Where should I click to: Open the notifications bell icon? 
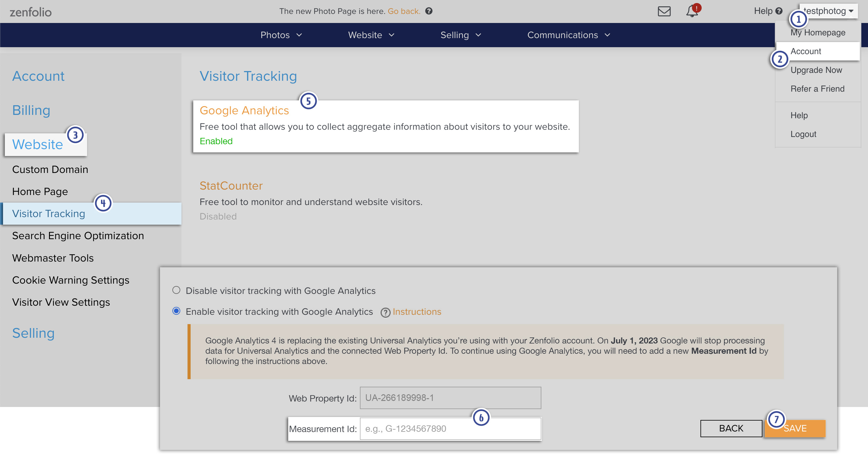coord(692,11)
